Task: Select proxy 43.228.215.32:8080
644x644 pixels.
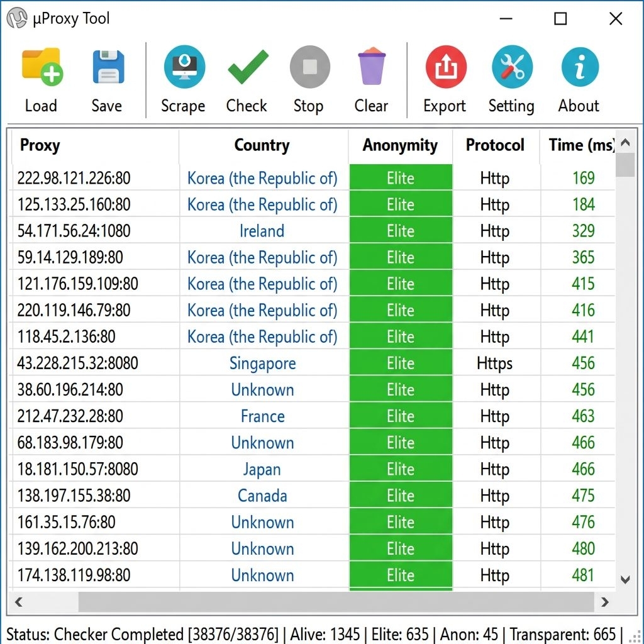Action: tap(77, 363)
